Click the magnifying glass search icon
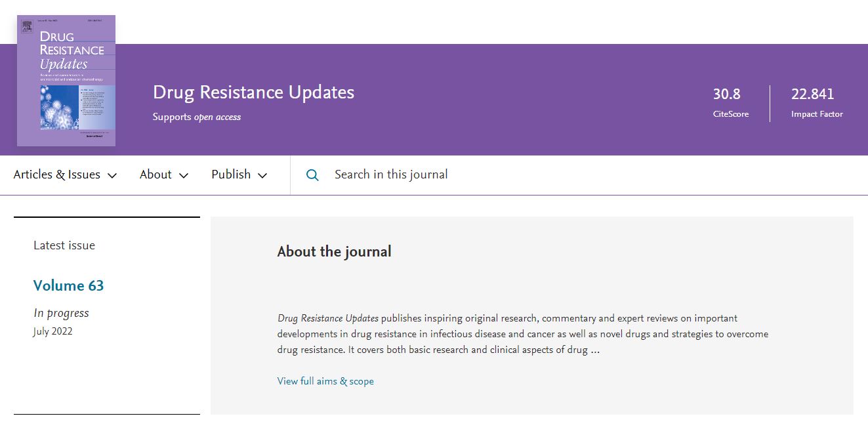Viewport: 868px width, 433px height. [x=313, y=175]
